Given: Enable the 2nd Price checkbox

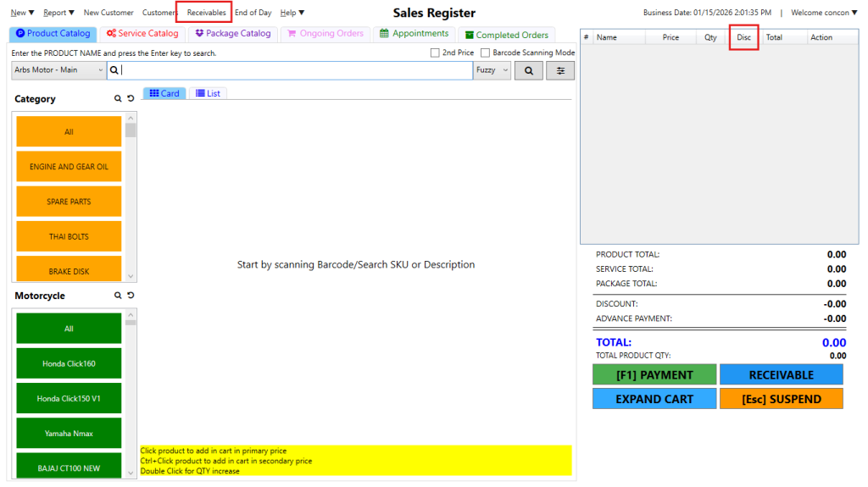Looking at the screenshot, I should pyautogui.click(x=435, y=53).
